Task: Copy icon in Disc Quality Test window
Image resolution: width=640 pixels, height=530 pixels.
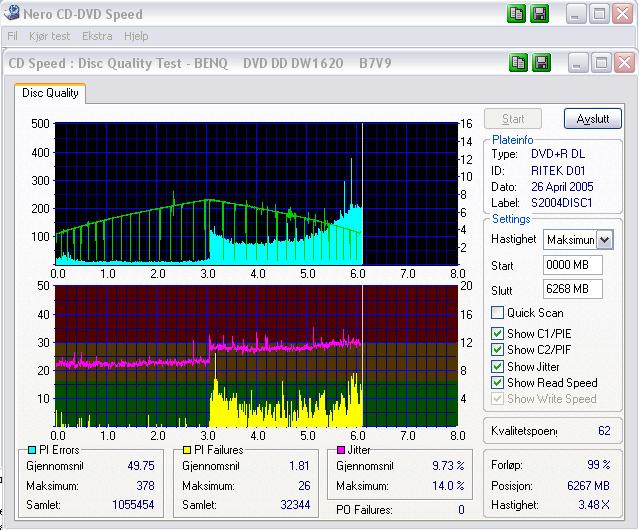Action: tap(519, 62)
